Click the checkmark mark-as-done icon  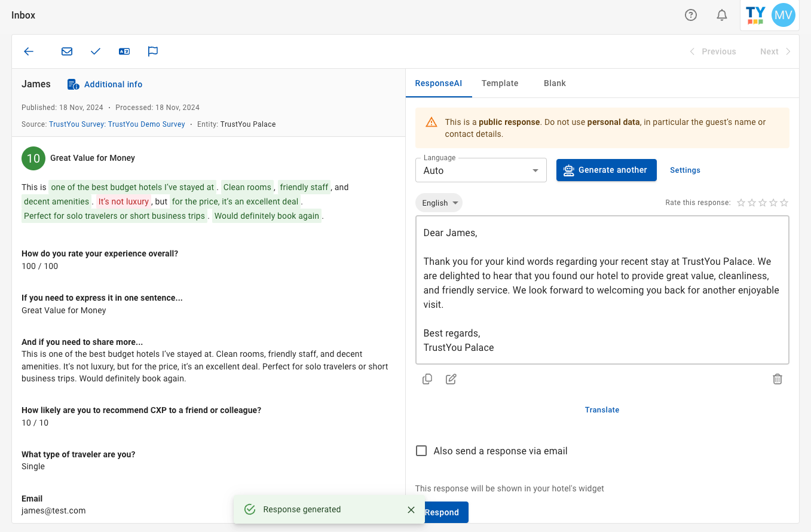[96, 51]
